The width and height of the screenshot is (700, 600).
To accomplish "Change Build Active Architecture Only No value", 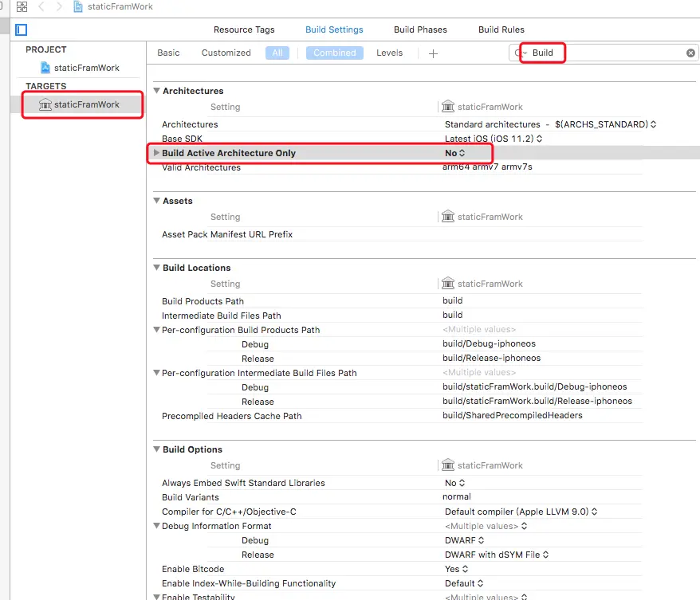I will tap(455, 153).
